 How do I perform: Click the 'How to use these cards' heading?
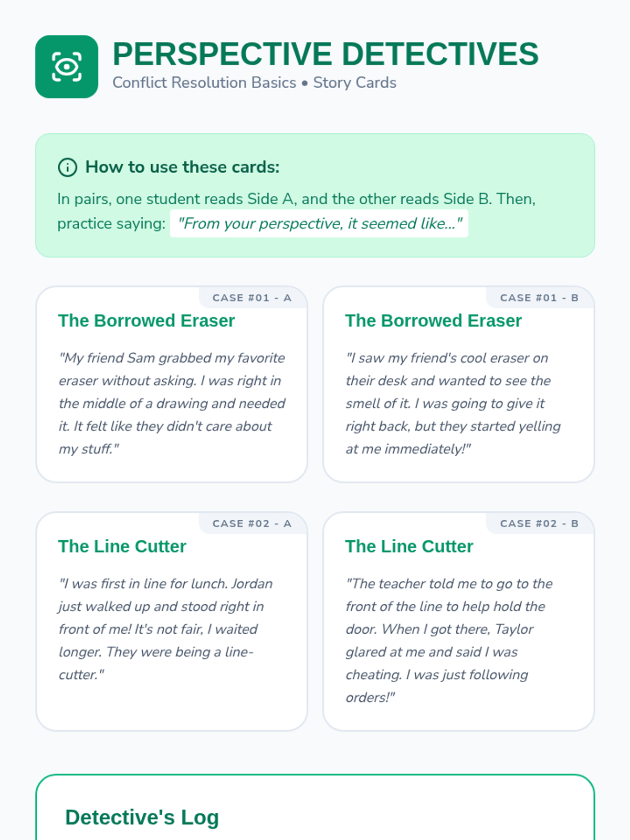[182, 167]
